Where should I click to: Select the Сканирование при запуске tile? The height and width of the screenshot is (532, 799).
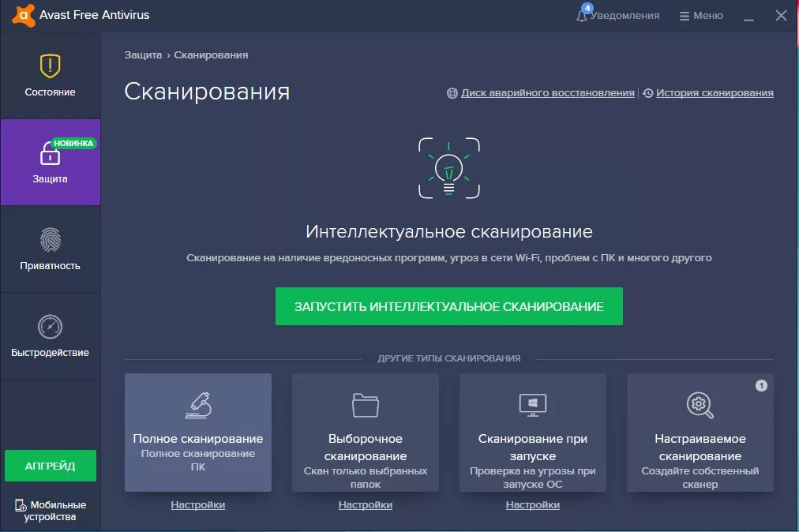533,433
